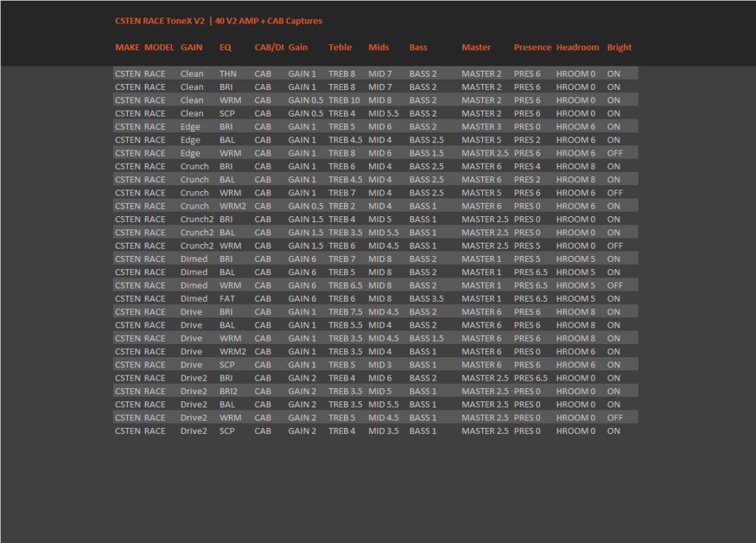Click WRM2 in the Drive row
This screenshot has width=756, height=543.
click(233, 352)
